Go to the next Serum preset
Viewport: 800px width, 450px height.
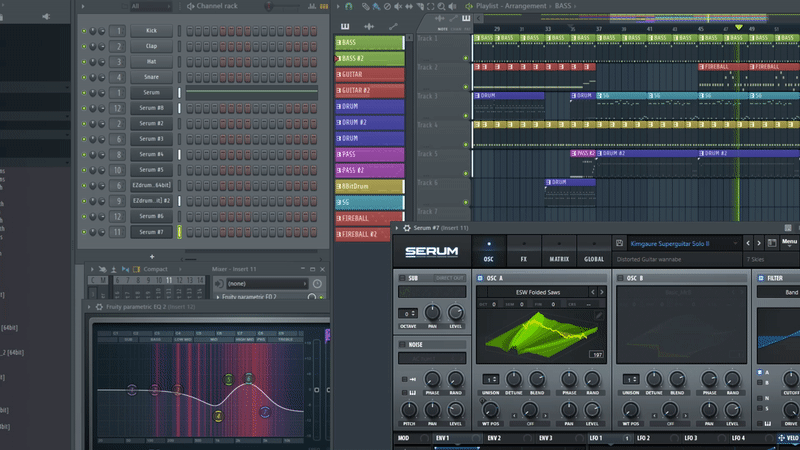coord(759,243)
